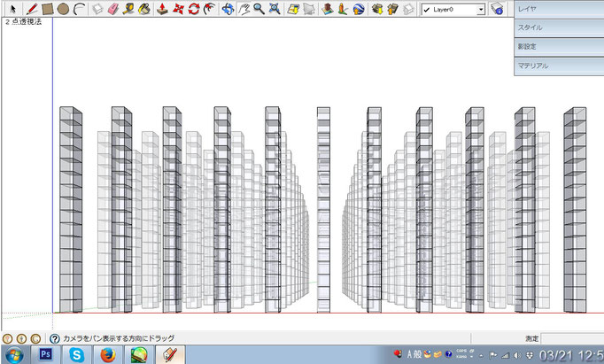Click the Preview in Google Earth icon

pos(359,9)
